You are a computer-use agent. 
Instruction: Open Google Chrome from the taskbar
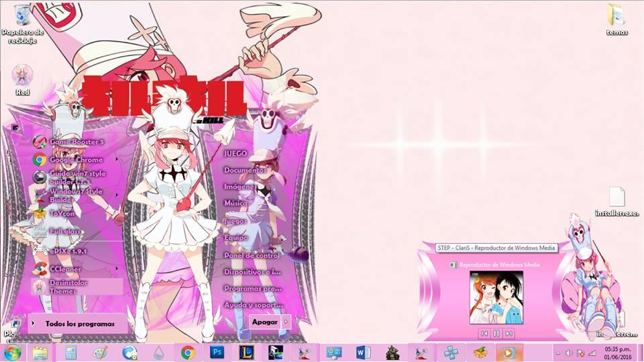point(188,352)
